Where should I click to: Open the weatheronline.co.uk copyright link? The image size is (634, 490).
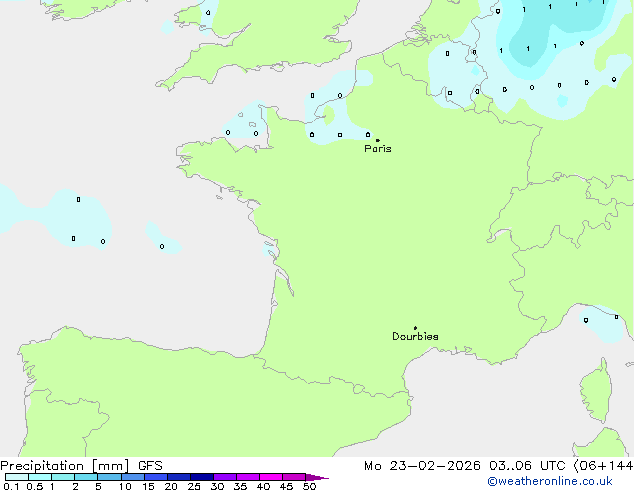[550, 481]
